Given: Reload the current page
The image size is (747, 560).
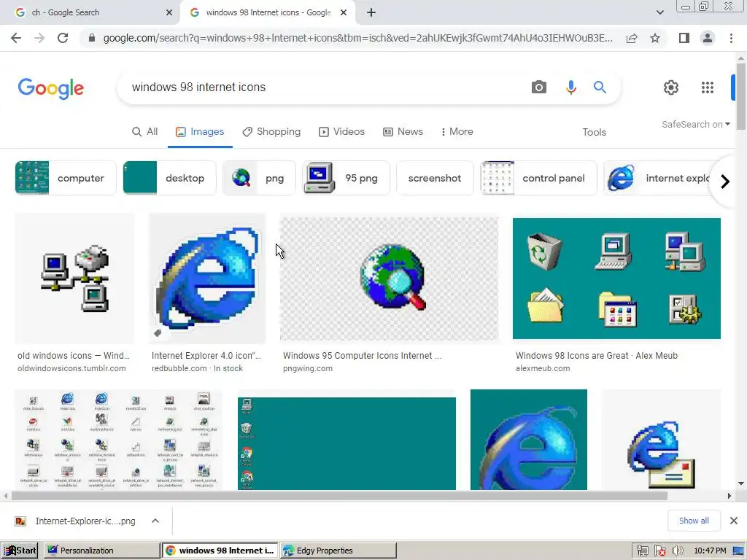Looking at the screenshot, I should 63,38.
